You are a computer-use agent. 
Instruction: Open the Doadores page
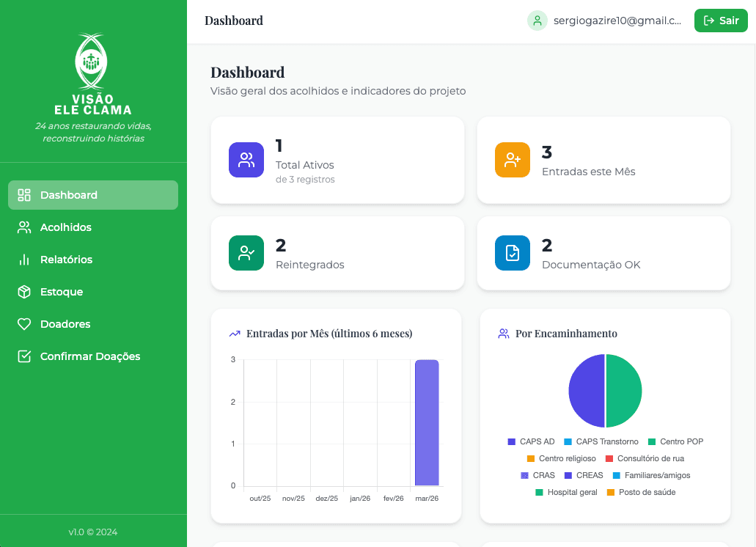click(x=93, y=324)
